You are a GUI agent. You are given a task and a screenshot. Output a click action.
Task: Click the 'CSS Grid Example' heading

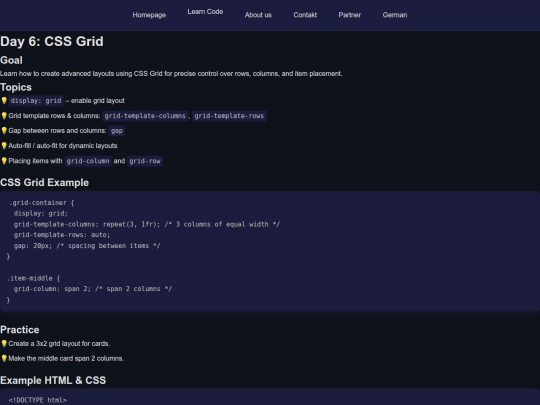click(x=44, y=183)
